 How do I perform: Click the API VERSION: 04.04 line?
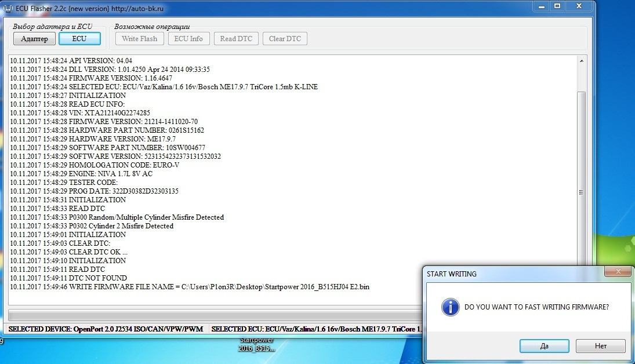click(x=71, y=61)
